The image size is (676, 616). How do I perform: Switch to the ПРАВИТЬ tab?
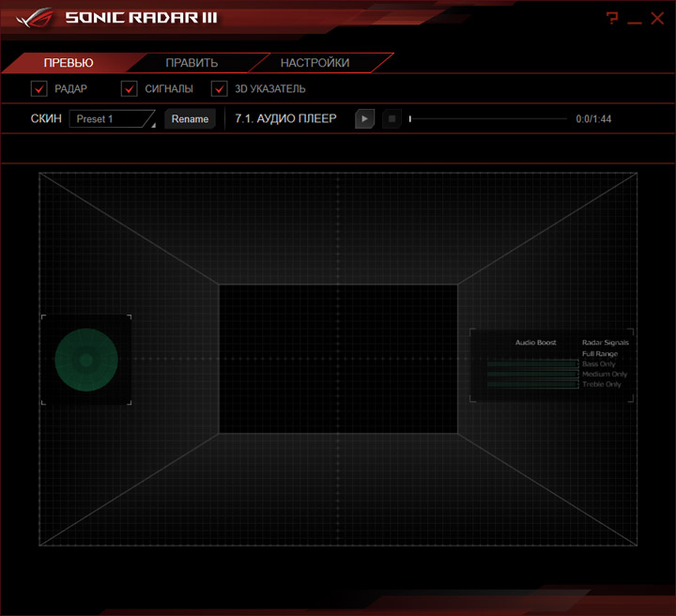coord(192,63)
